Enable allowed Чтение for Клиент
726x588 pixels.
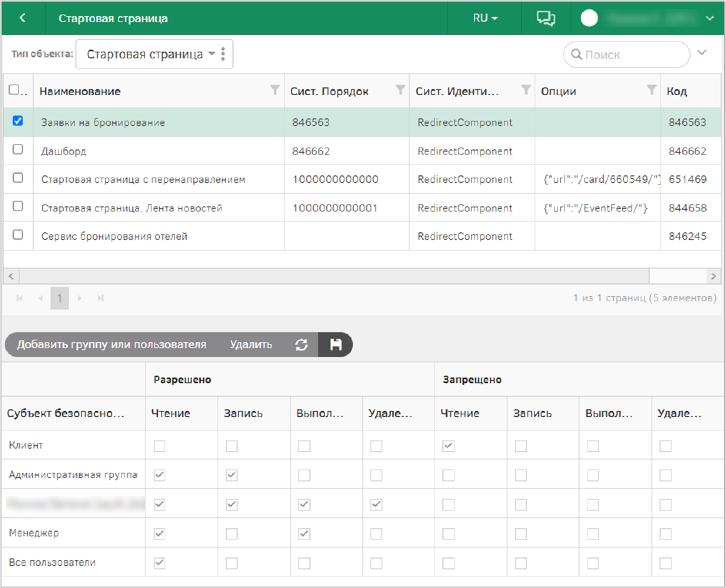click(x=159, y=446)
